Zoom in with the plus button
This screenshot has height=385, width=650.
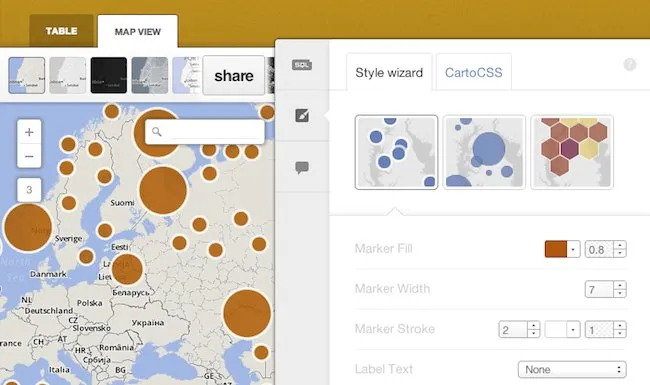tap(29, 132)
